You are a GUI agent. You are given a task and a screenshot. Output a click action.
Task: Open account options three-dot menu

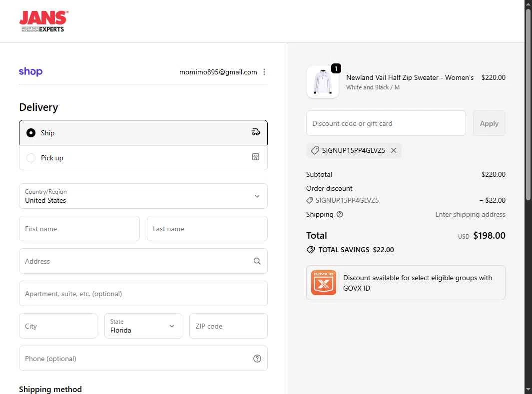coord(264,72)
